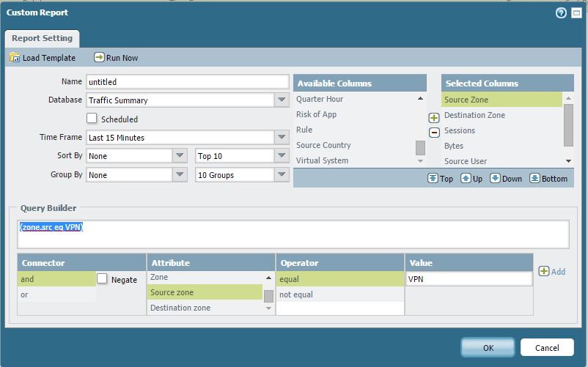Move selected column Up
This screenshot has width=588, height=367.
[x=471, y=179]
